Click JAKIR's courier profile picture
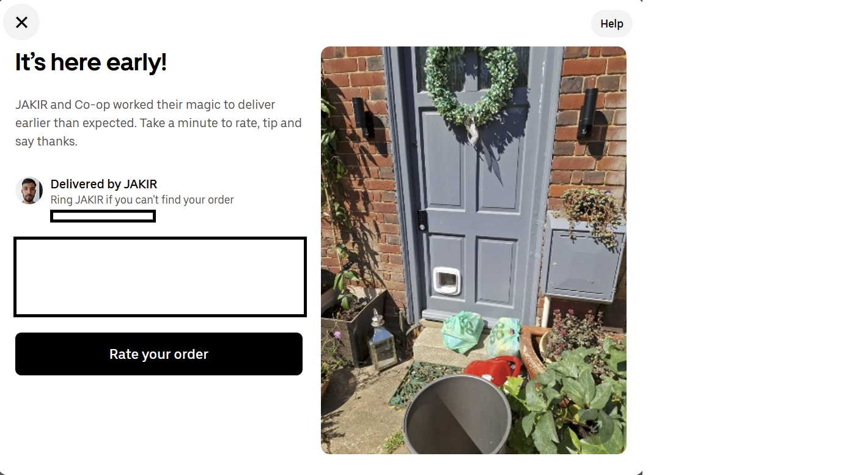Viewport: 868px width, 475px height. pos(29,191)
